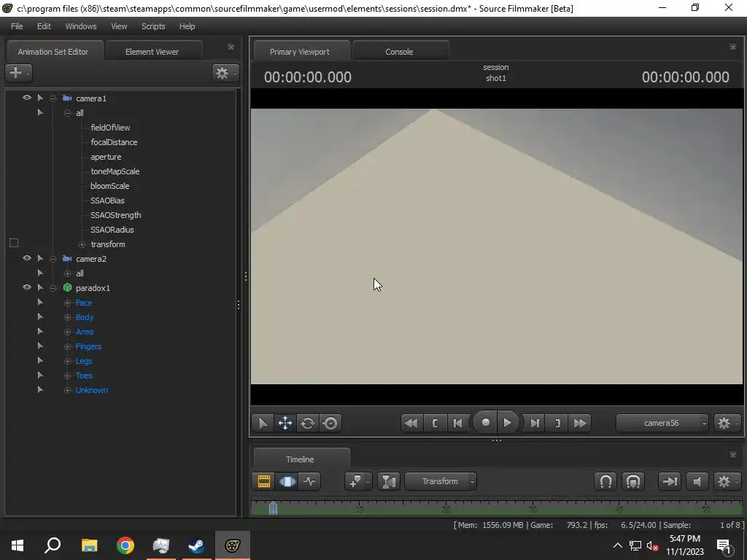
Task: Click the timeline playhead marker
Action: point(273,508)
